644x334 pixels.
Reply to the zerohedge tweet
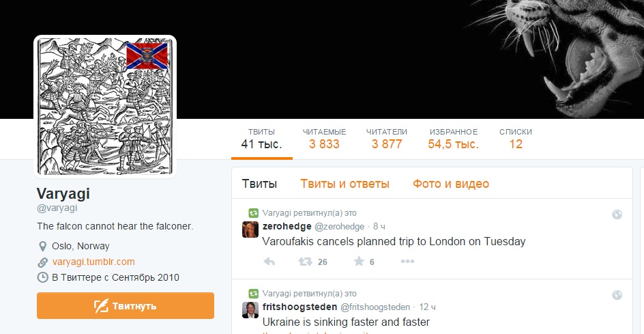tap(269, 262)
